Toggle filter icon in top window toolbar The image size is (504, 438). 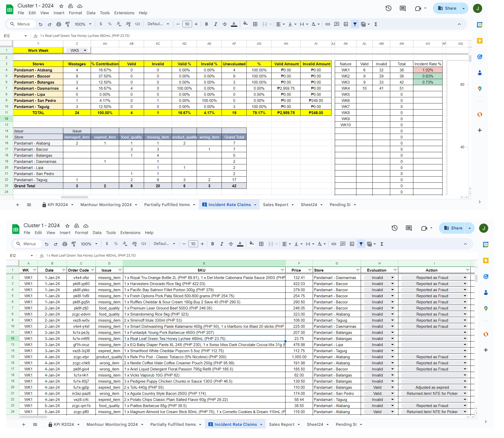[x=355, y=24]
